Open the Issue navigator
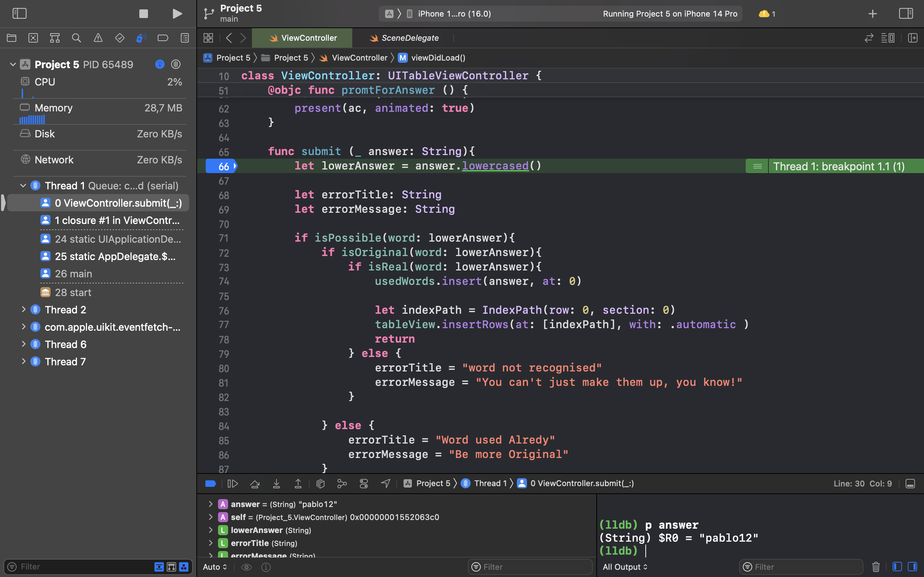The image size is (924, 577). (98, 38)
